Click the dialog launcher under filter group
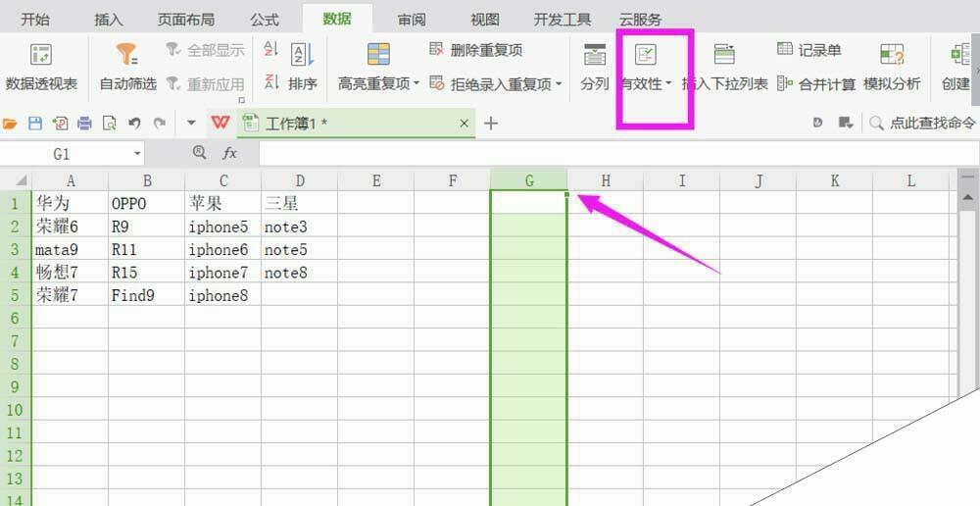Viewport: 980px width, 506px height. pos(242,100)
